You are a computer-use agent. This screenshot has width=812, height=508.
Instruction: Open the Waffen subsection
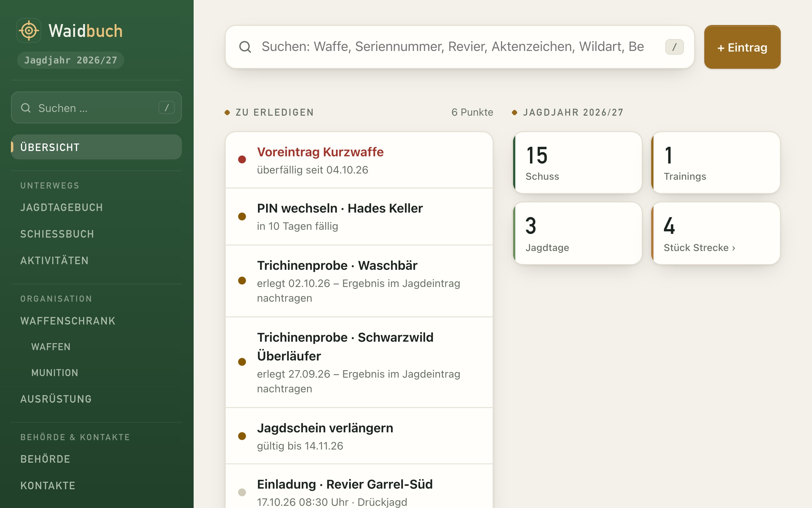click(x=51, y=347)
